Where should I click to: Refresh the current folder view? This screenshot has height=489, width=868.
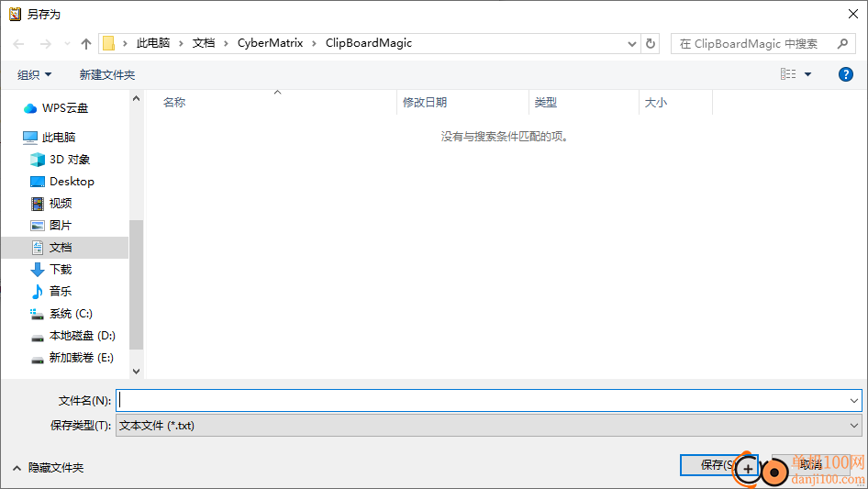651,43
